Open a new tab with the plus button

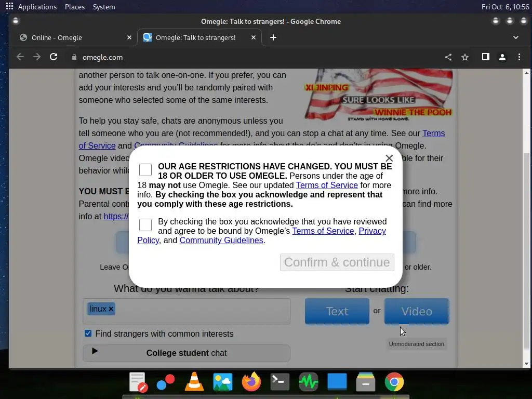[x=273, y=37]
